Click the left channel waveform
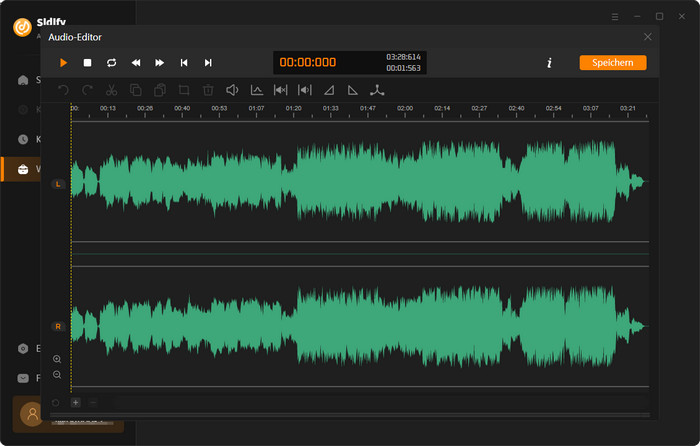 [360, 182]
